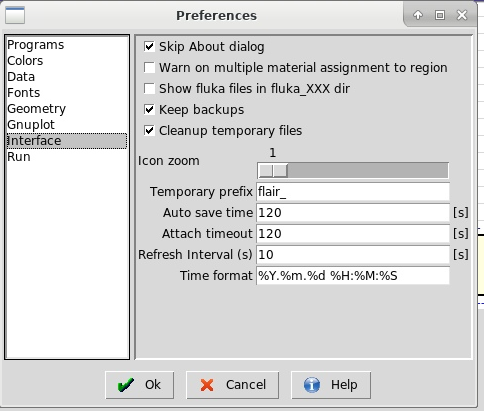
Task: Enable Warn on multiple material assignment checkbox
Action: coord(149,68)
